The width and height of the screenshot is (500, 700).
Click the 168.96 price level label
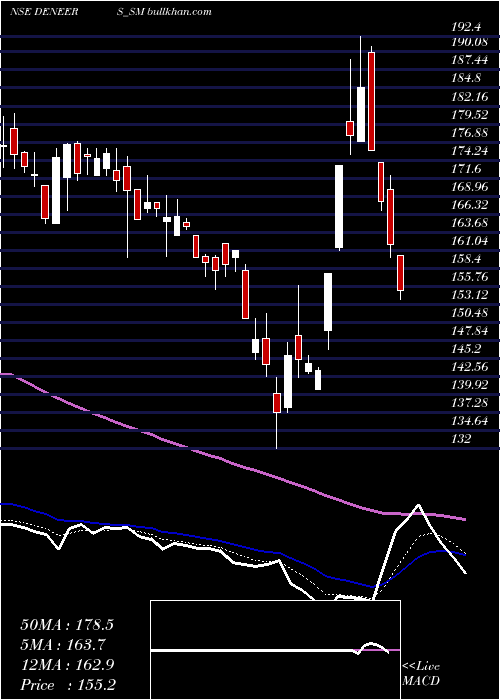pyautogui.click(x=468, y=187)
